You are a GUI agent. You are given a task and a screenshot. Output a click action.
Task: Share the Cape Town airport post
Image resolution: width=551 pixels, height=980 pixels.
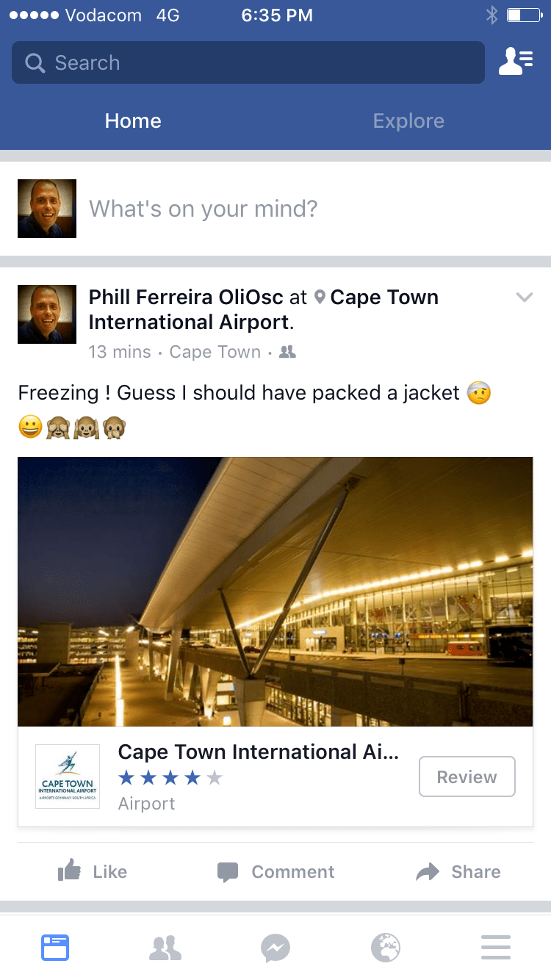click(x=458, y=872)
